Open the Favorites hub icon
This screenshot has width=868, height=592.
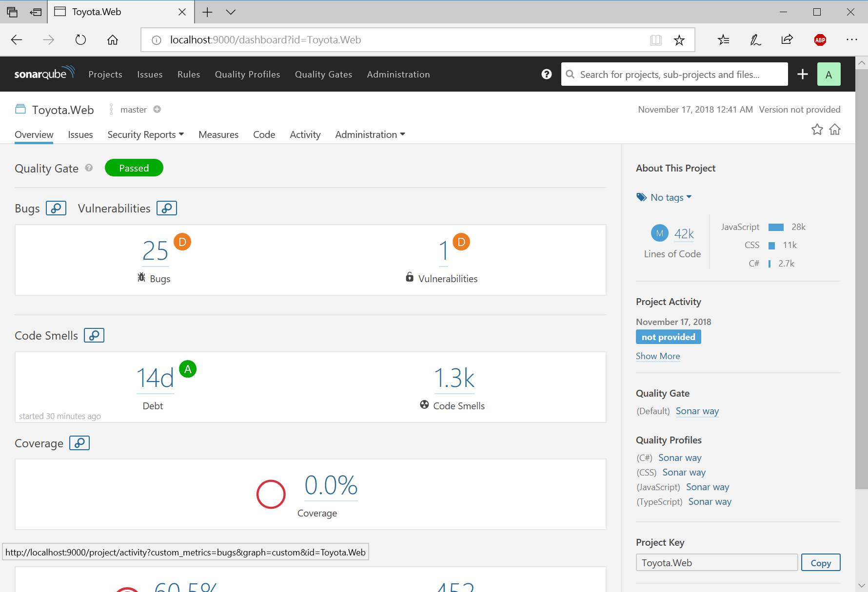(x=724, y=40)
